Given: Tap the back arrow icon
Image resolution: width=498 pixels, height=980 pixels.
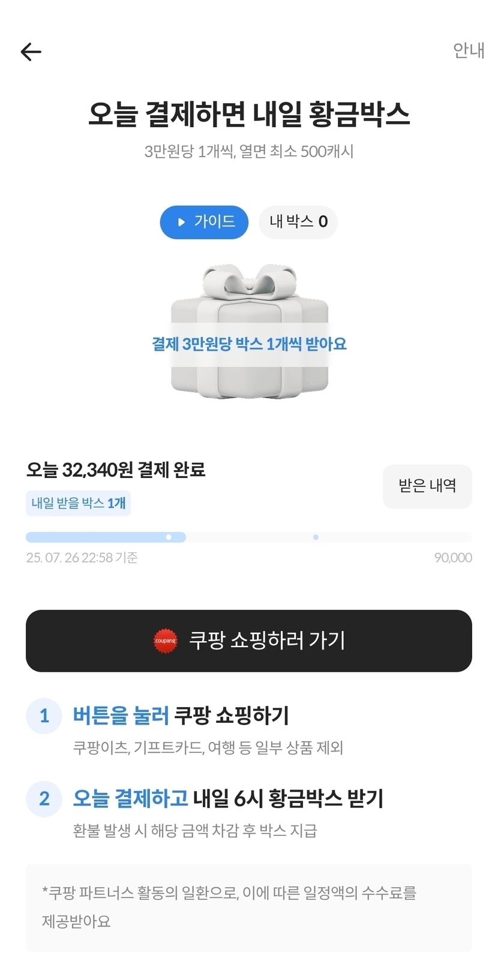Looking at the screenshot, I should pos(31,52).
